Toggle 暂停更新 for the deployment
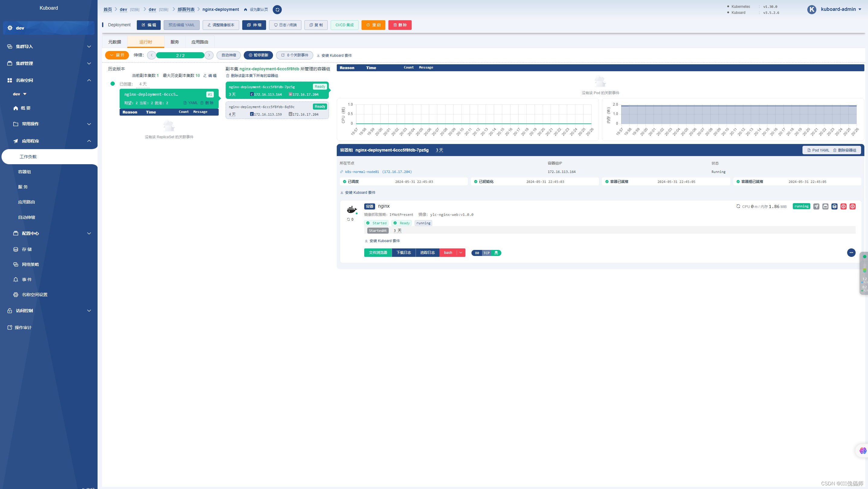Screen dimensions: 868x489 pos(258,55)
